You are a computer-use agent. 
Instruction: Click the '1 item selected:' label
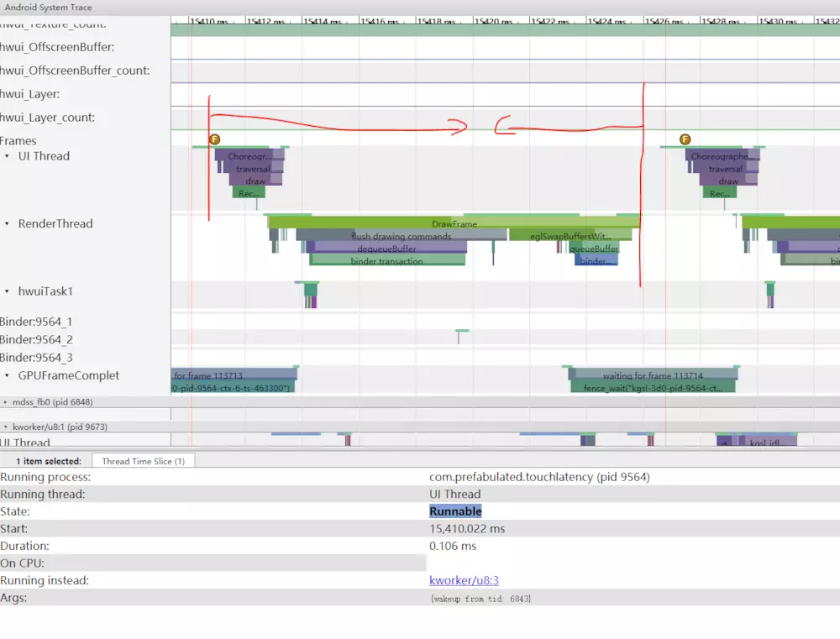[48, 461]
